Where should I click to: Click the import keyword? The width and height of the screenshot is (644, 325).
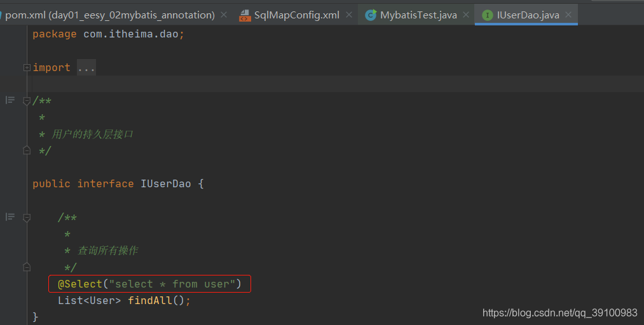tap(51, 68)
